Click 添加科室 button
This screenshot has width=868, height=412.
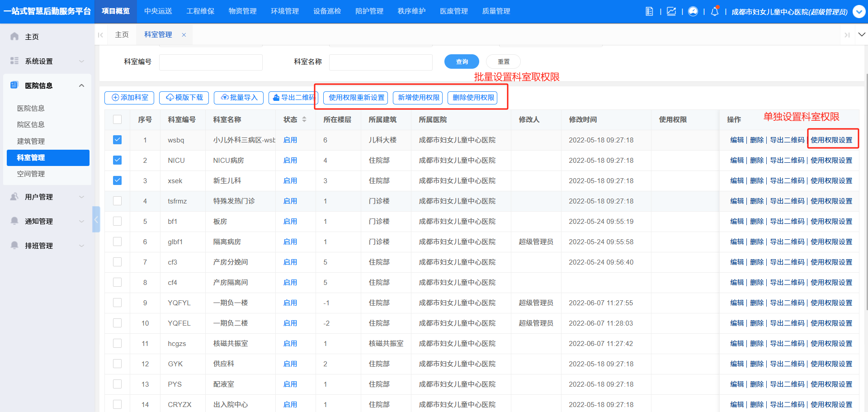[x=129, y=98]
